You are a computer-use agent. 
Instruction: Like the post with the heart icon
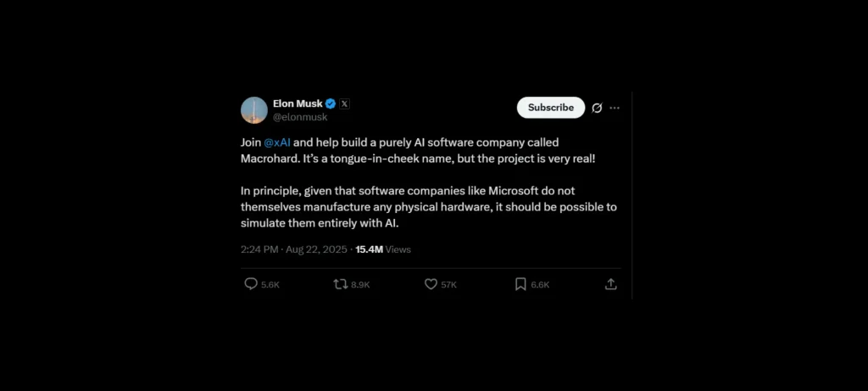click(431, 284)
